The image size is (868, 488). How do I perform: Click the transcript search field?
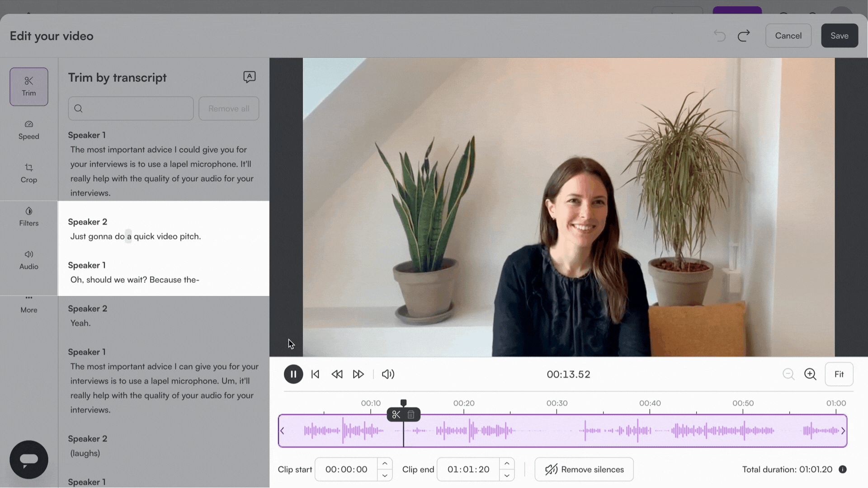click(x=131, y=108)
